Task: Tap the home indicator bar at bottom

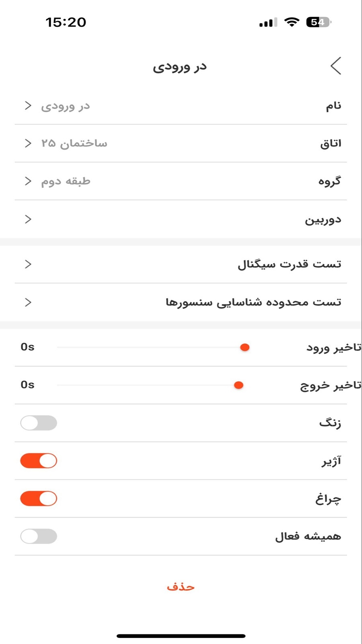Action: (181, 636)
